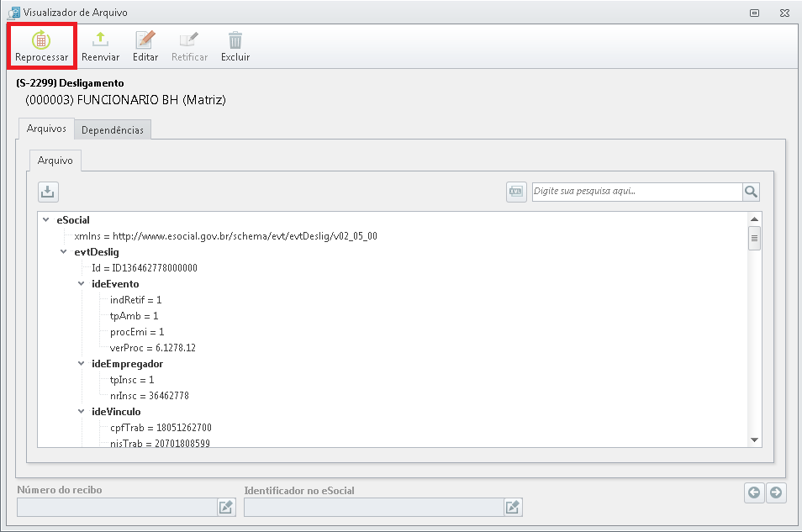Select the procEmi = 1 row
Image resolution: width=802 pixels, height=532 pixels.
click(x=137, y=331)
